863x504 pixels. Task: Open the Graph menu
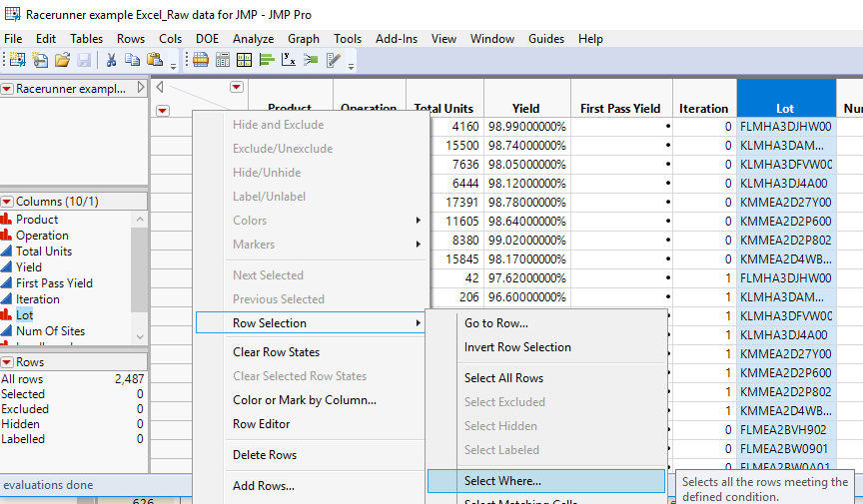(304, 39)
